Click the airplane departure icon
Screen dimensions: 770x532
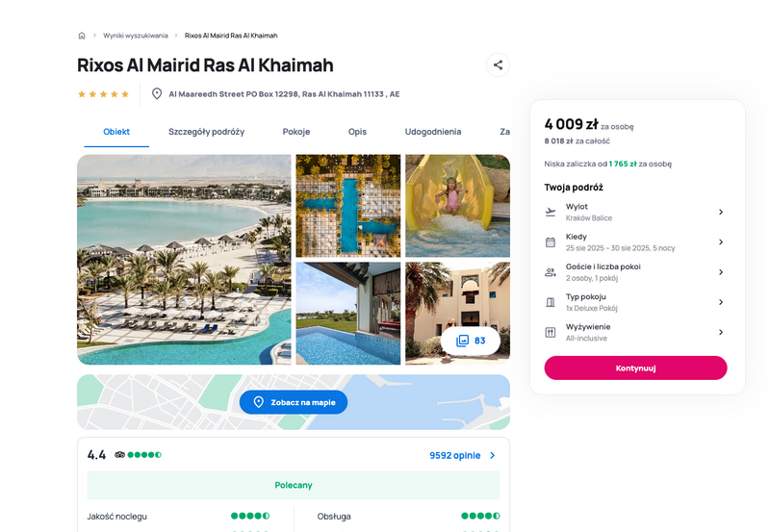click(x=551, y=212)
